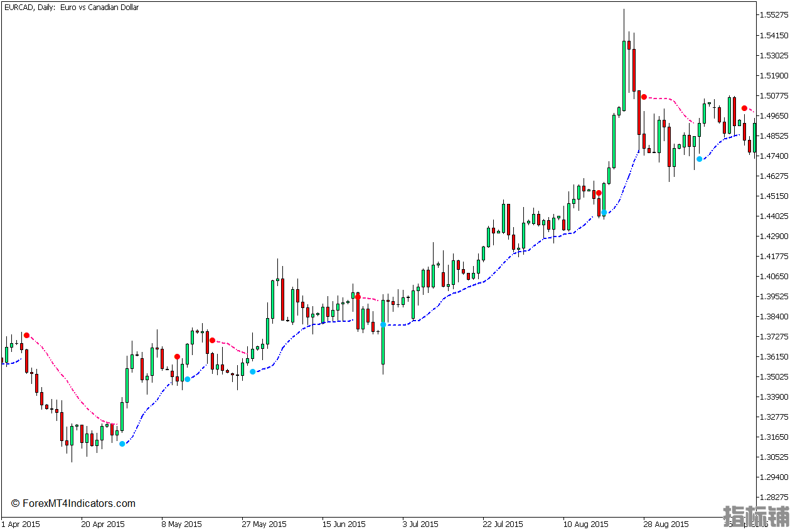Image resolution: width=800 pixels, height=532 pixels.
Task: Click the rightmost blue signal dot
Action: click(x=699, y=159)
